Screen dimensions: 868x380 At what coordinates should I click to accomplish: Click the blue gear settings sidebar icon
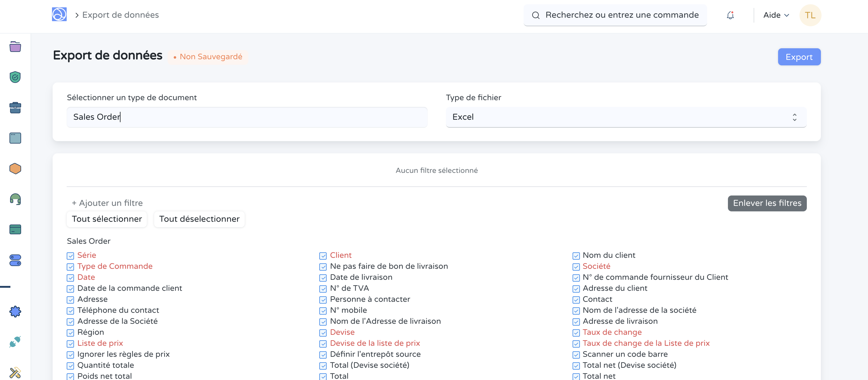point(15,311)
